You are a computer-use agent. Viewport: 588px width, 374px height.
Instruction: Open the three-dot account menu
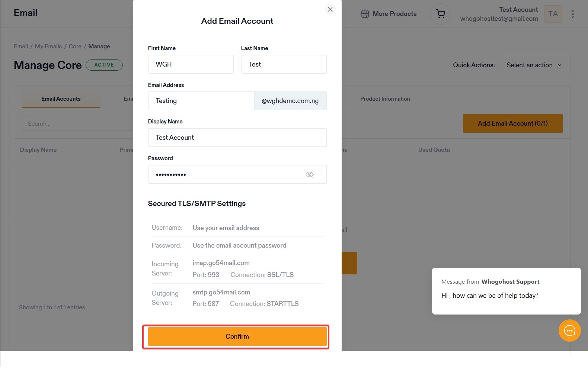(572, 14)
